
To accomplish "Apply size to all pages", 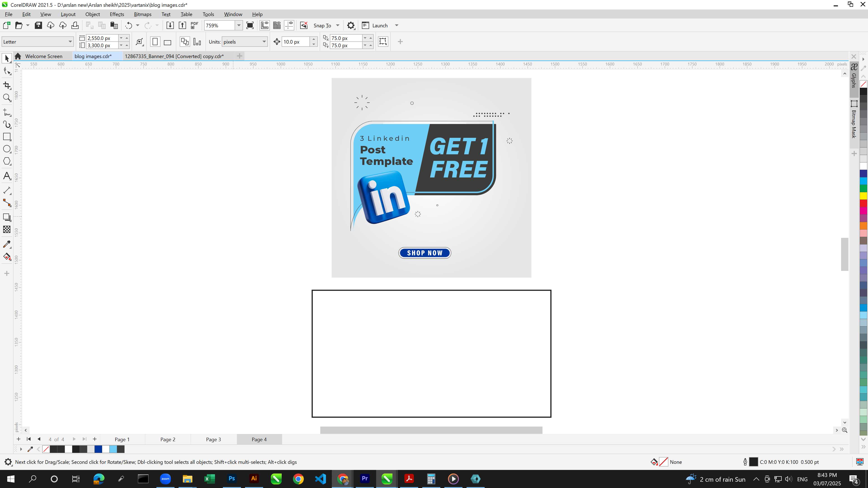I will pos(185,42).
